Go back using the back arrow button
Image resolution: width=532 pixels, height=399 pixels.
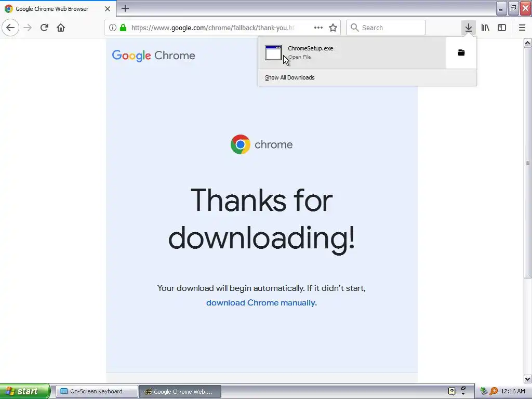(x=10, y=28)
